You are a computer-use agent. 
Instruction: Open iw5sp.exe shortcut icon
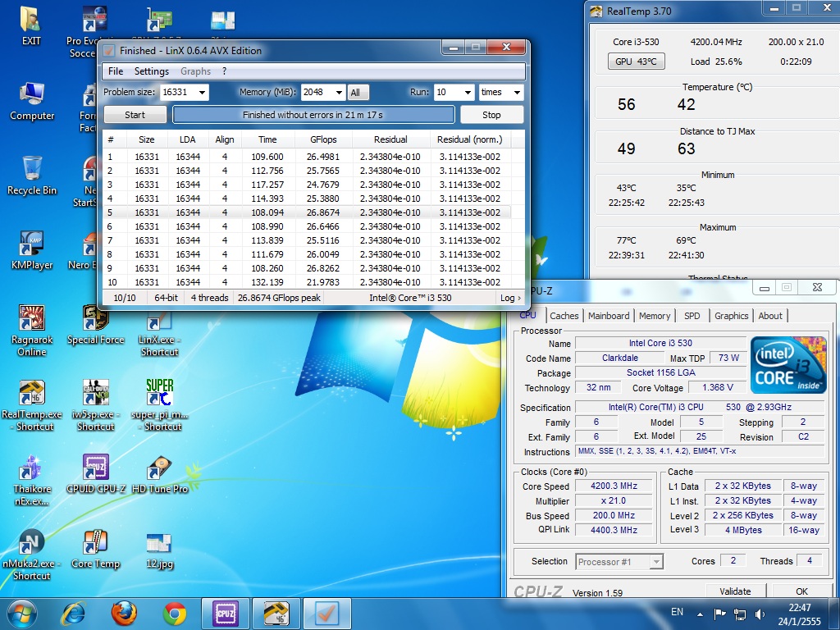point(95,405)
